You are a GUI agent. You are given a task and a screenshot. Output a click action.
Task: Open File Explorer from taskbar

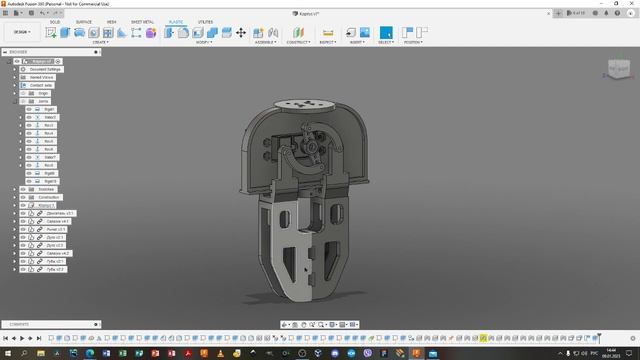click(41, 353)
